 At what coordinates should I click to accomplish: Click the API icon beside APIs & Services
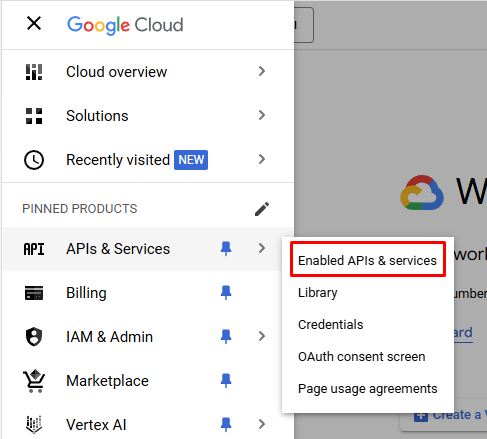click(x=34, y=249)
